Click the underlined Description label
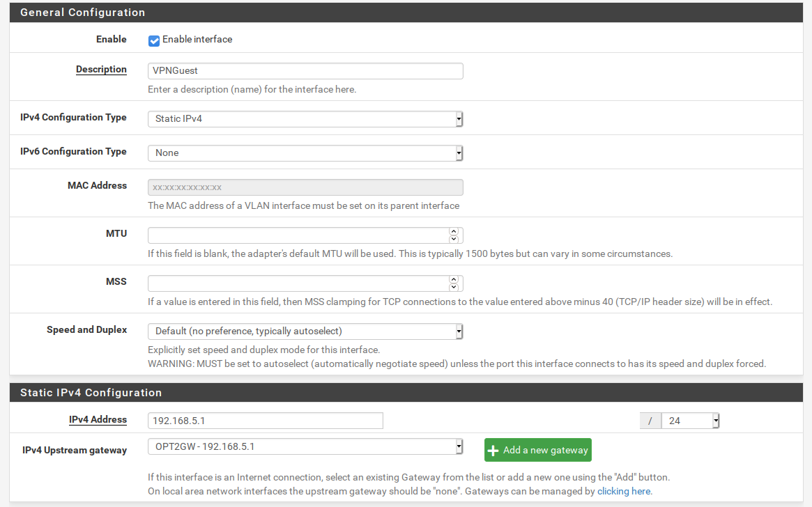Image resolution: width=812 pixels, height=507 pixels. [x=101, y=70]
